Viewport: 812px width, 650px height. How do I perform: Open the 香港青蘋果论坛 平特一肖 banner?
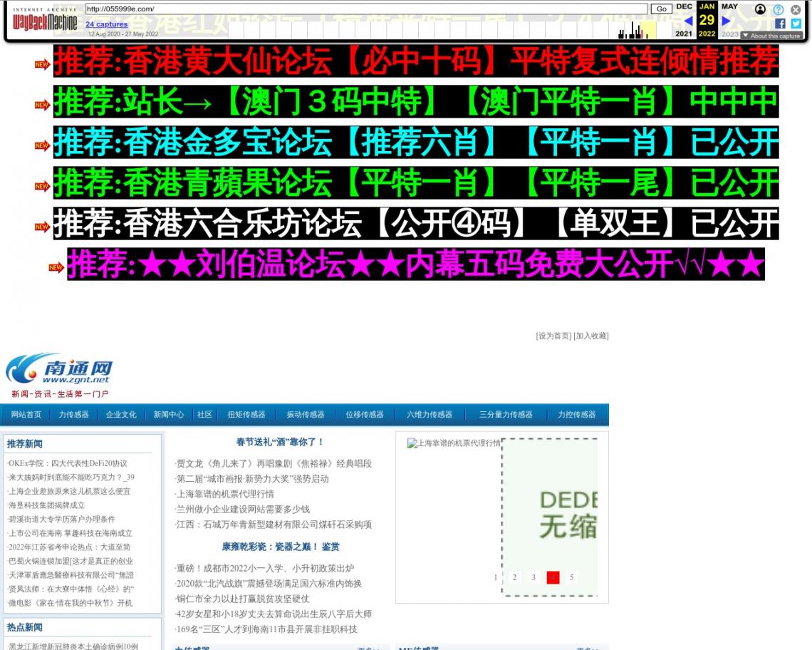click(416, 182)
